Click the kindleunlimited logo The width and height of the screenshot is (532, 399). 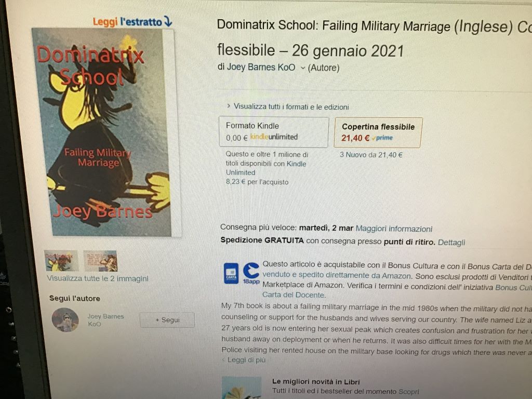point(274,137)
